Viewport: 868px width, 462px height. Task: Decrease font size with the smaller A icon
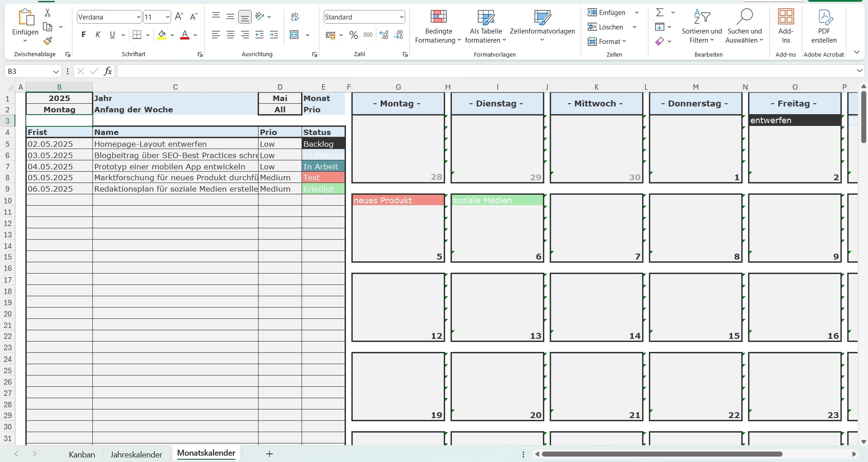[194, 17]
